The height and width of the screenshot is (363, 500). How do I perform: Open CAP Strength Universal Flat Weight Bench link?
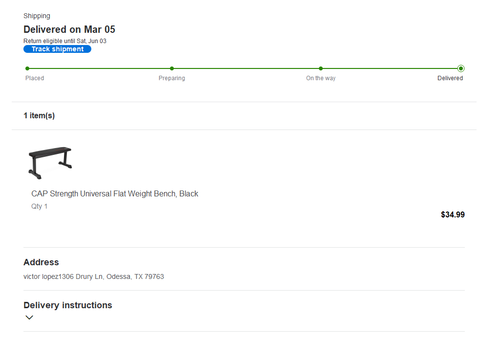click(115, 194)
